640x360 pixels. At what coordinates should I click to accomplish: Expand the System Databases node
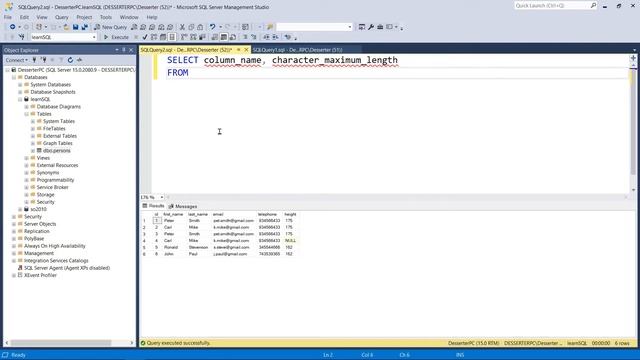coord(20,84)
